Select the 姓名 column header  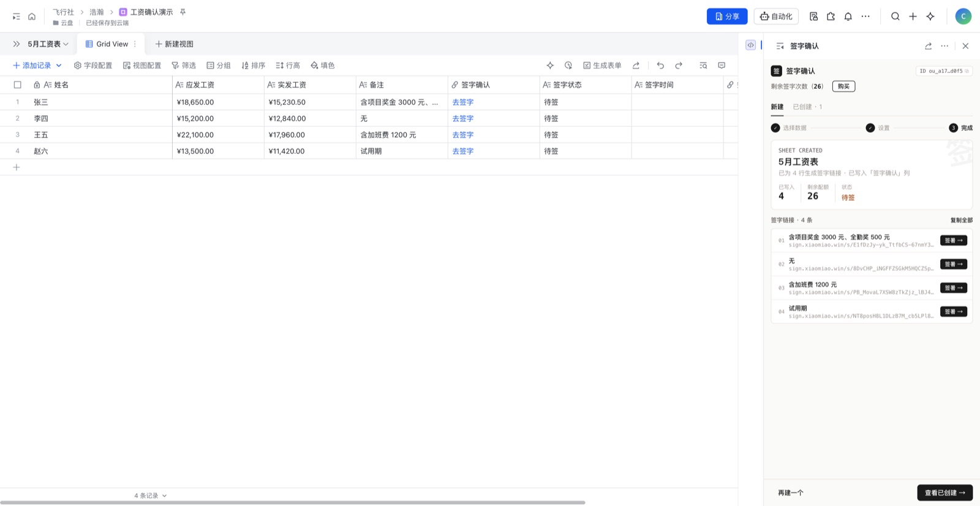click(102, 85)
